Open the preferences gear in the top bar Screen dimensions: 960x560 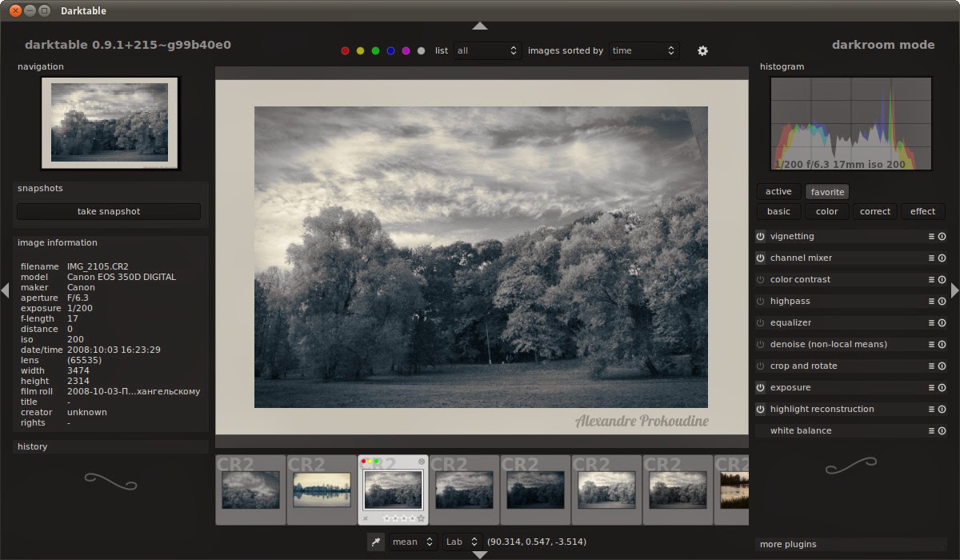pyautogui.click(x=702, y=50)
